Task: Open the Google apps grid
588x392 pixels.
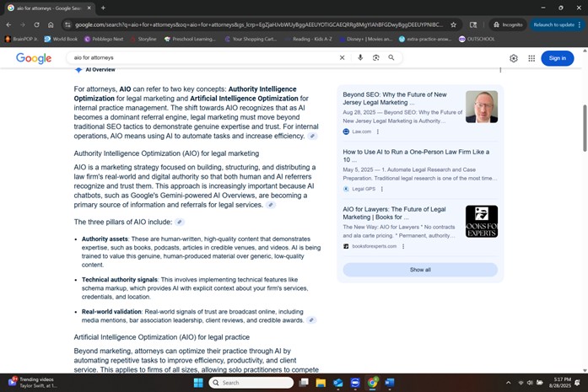Action: (x=531, y=58)
